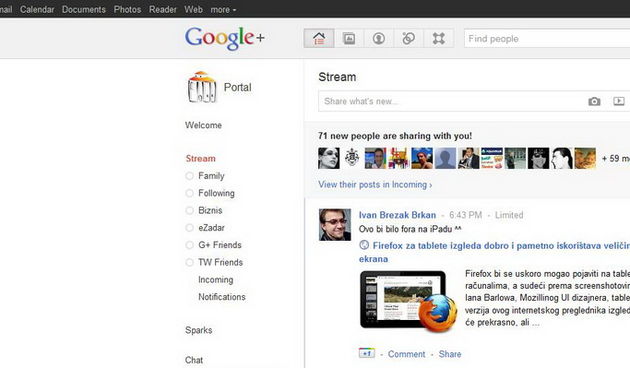Image resolution: width=630 pixels, height=368 pixels.
Task: Focus the Find people search box
Action: tap(547, 39)
